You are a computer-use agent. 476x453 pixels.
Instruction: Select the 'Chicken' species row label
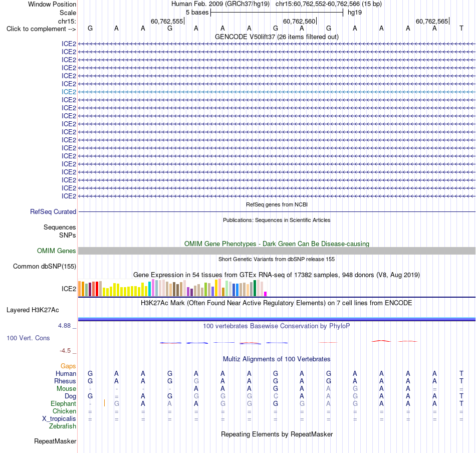click(64, 411)
